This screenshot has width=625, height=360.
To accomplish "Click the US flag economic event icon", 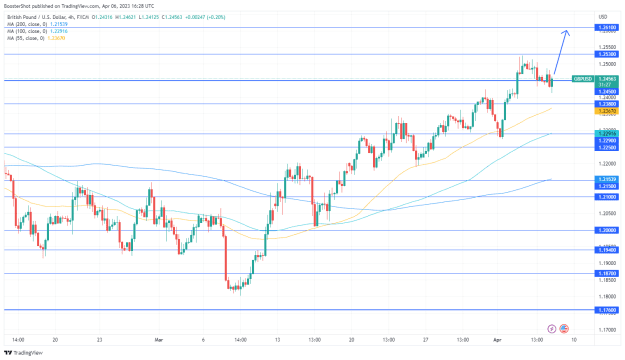I will tap(564, 329).
